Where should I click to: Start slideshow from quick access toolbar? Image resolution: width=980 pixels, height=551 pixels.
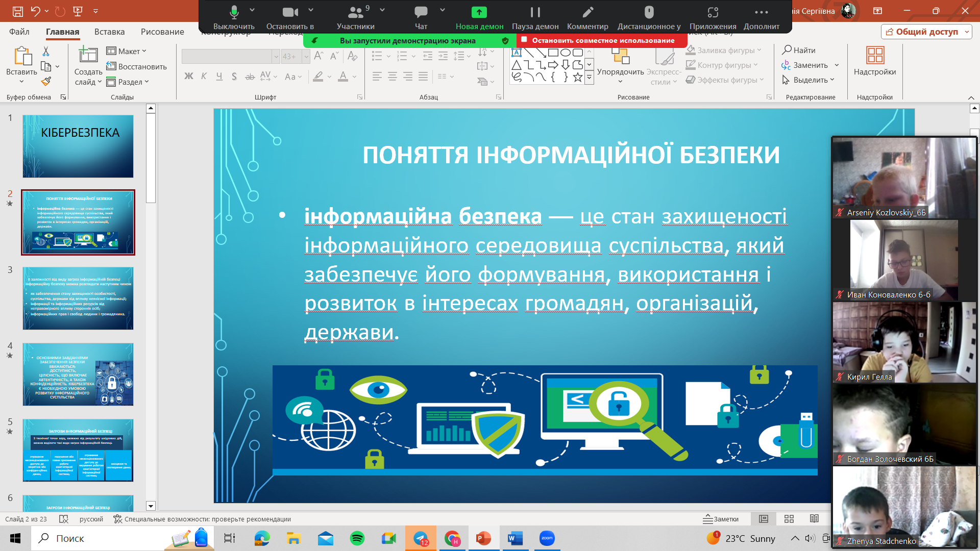[78, 11]
